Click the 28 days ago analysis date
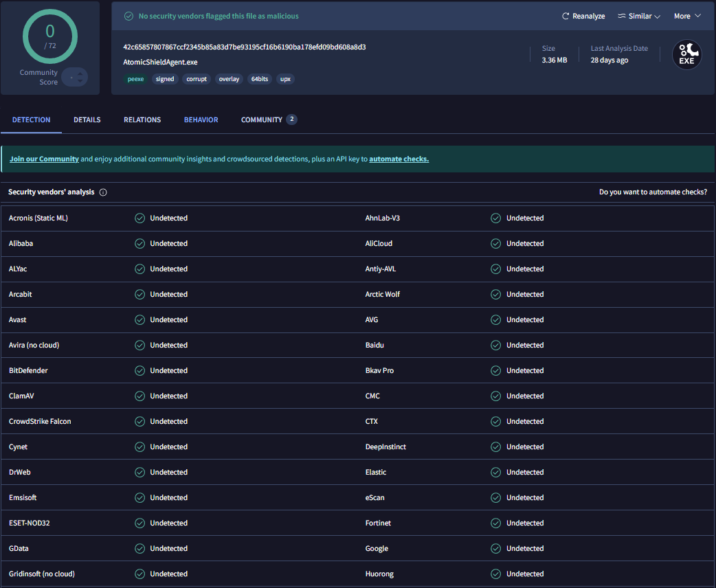The width and height of the screenshot is (716, 588). point(609,60)
